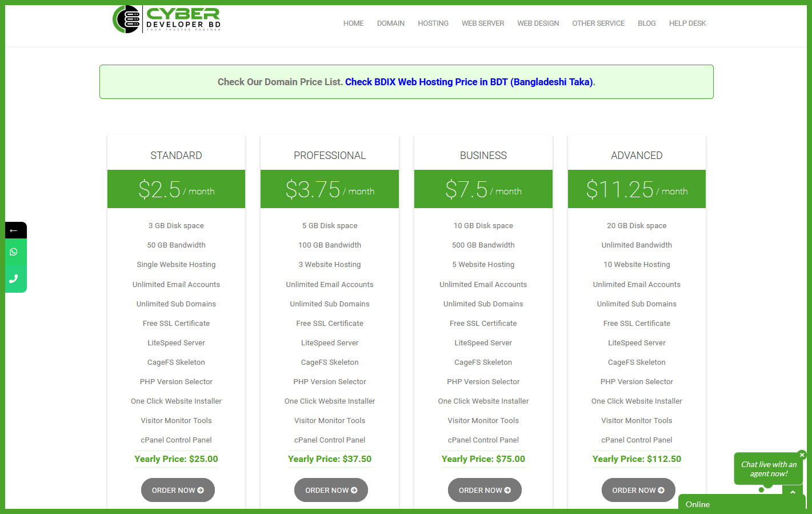This screenshot has height=514, width=812.
Task: Go to the HOSTING menu
Action: tap(433, 23)
